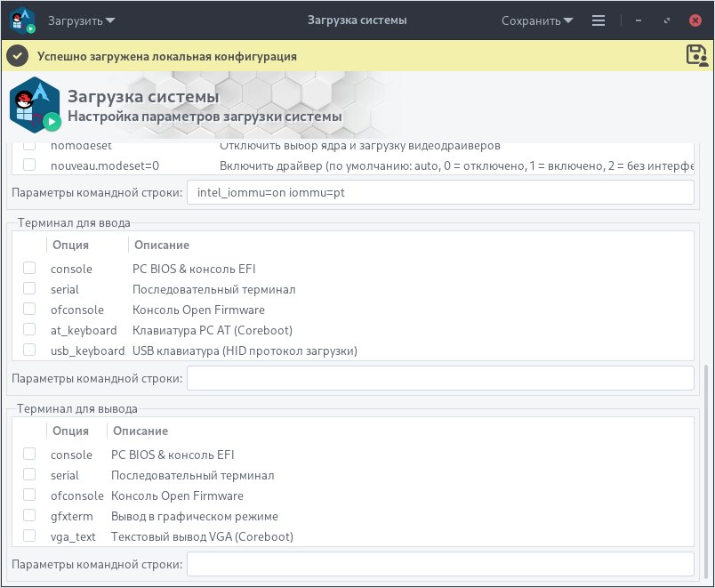This screenshot has width=715, height=588.
Task: Select the intel_iommu command line field
Action: (x=440, y=191)
